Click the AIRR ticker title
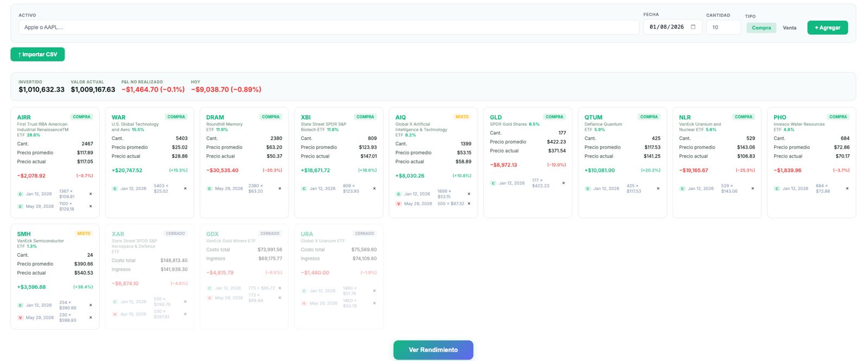 24,117
